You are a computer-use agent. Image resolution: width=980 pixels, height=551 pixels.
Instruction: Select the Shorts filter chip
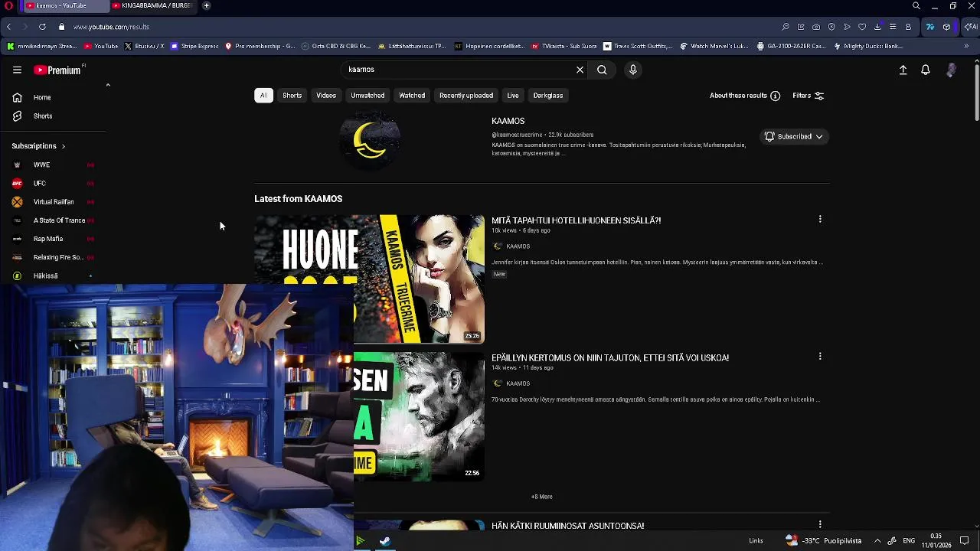(292, 96)
